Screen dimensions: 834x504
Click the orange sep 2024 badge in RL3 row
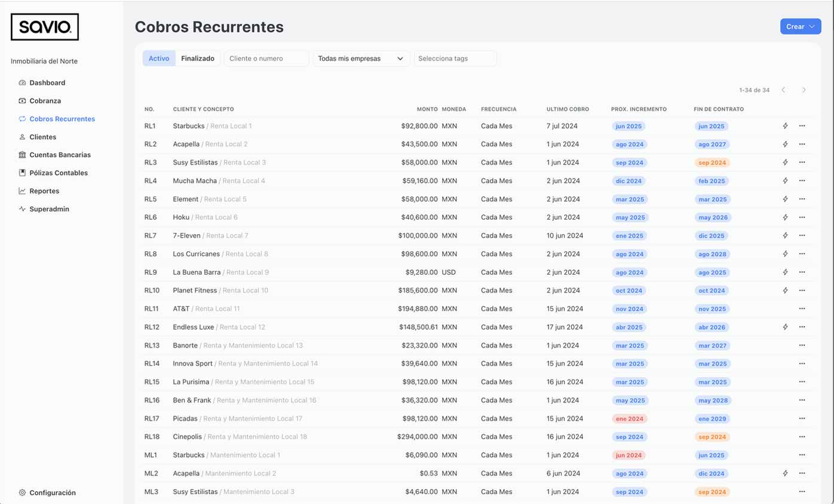point(712,162)
